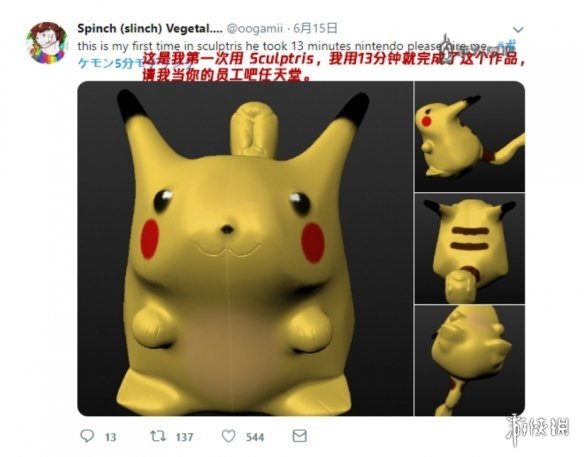Open the tweet options chevron menu
This screenshot has width=584, height=457.
[518, 29]
